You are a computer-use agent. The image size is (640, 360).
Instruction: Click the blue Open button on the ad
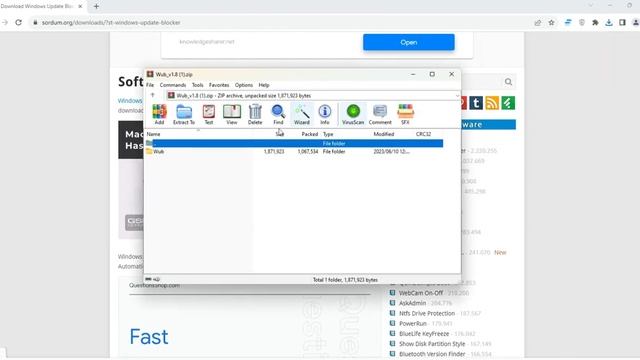tap(409, 42)
